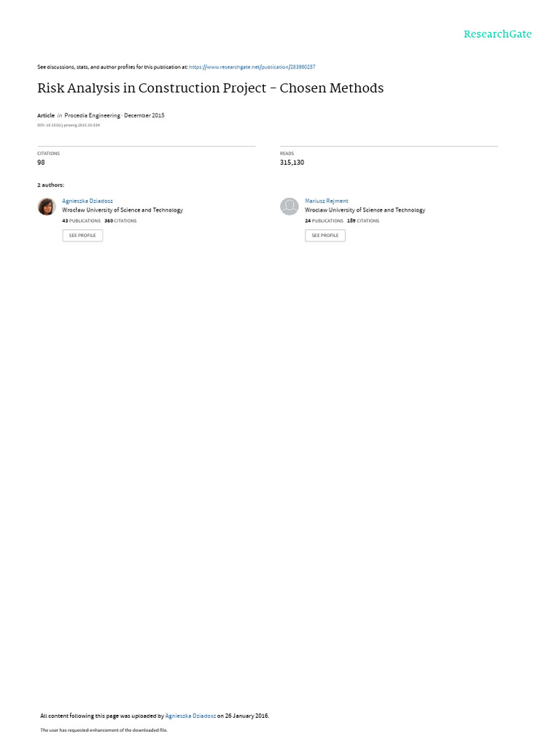Click 189 CITATIONS under Mariusz Rejment
This screenshot has width=560, height=747.
pyautogui.click(x=363, y=221)
